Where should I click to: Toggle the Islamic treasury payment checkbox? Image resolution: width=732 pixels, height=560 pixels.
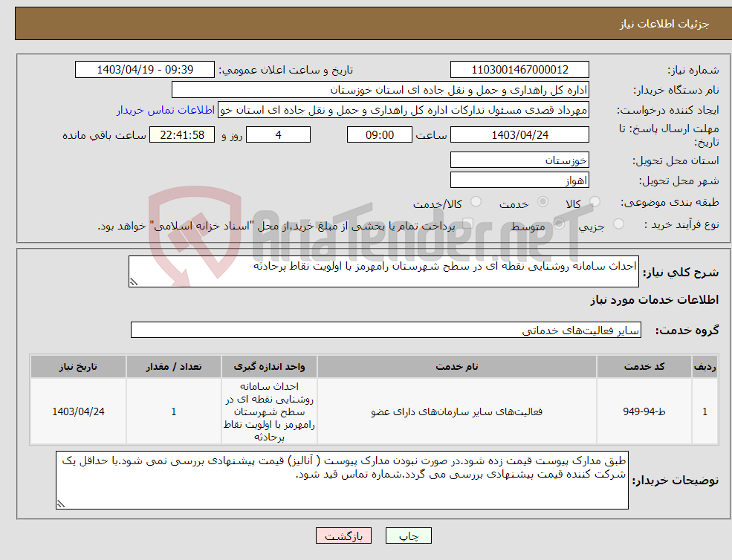467,224
